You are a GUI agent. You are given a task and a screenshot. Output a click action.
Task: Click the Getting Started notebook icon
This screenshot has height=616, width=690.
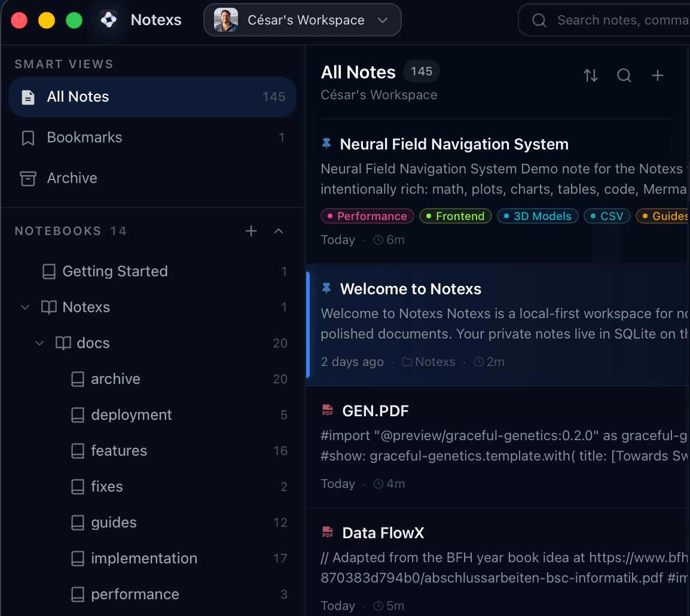coord(49,272)
